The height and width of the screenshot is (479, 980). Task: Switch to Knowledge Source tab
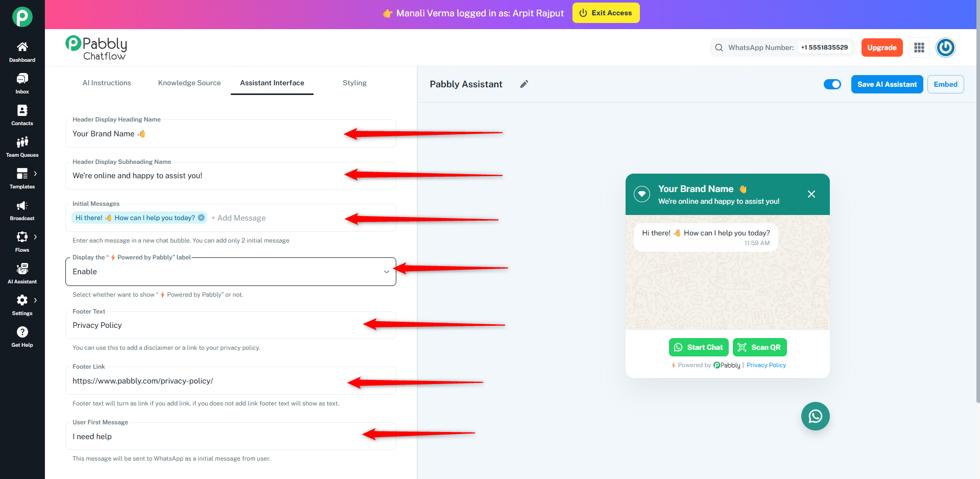(189, 83)
